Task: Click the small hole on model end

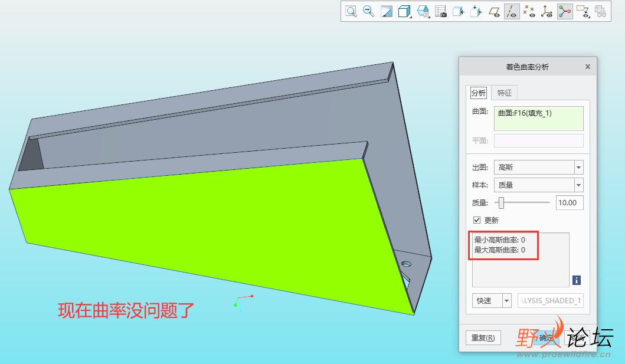Action: coord(406,264)
